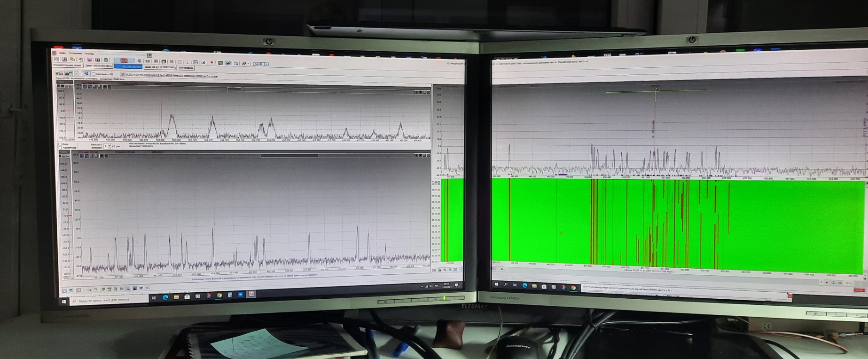Open the Все графики tab
Screen dimensions: 868x359
coord(186,68)
